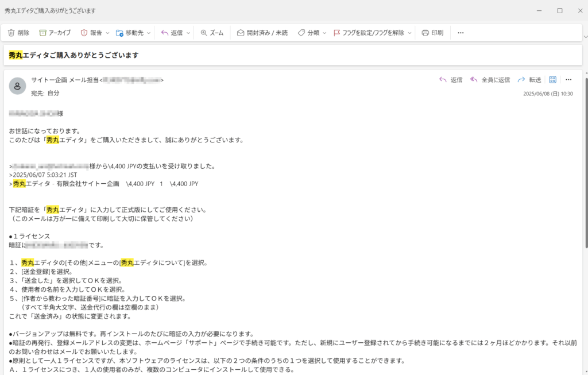Archive the message
This screenshot has width=588, height=375.
55,33
